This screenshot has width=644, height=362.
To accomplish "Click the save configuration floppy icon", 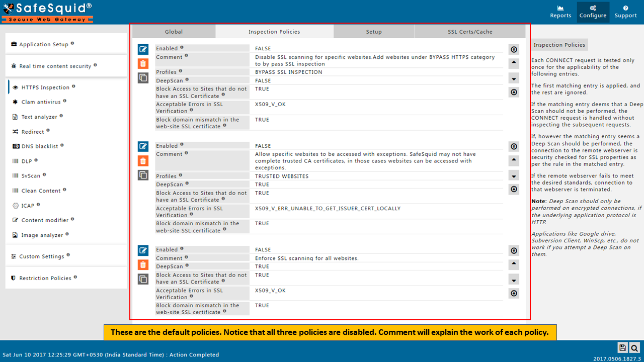I will coord(623,347).
